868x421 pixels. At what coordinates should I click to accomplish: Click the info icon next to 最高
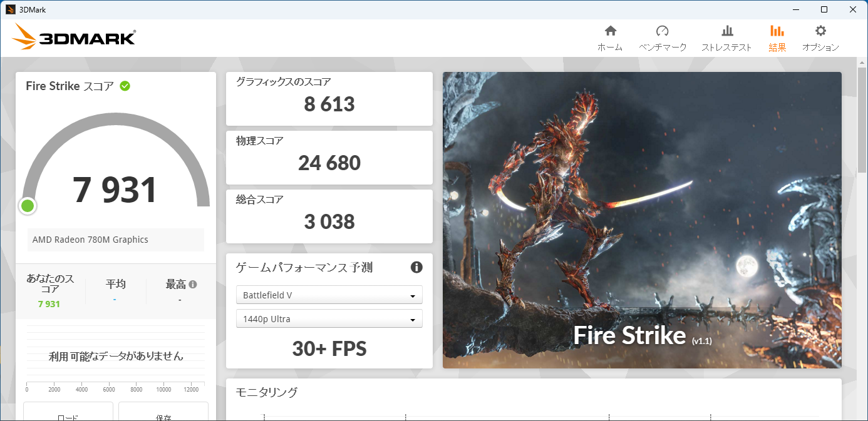(193, 284)
